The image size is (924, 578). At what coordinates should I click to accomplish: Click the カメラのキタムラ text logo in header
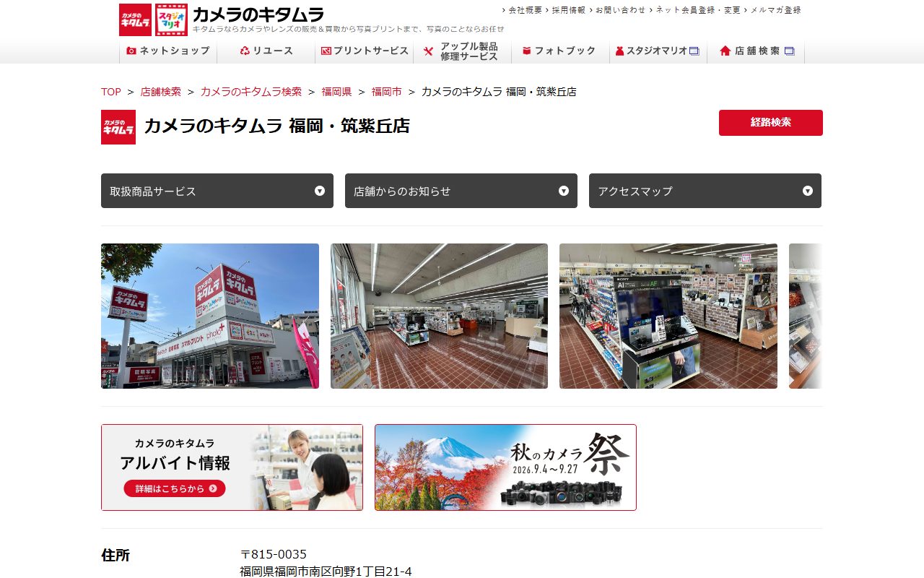click(258, 14)
